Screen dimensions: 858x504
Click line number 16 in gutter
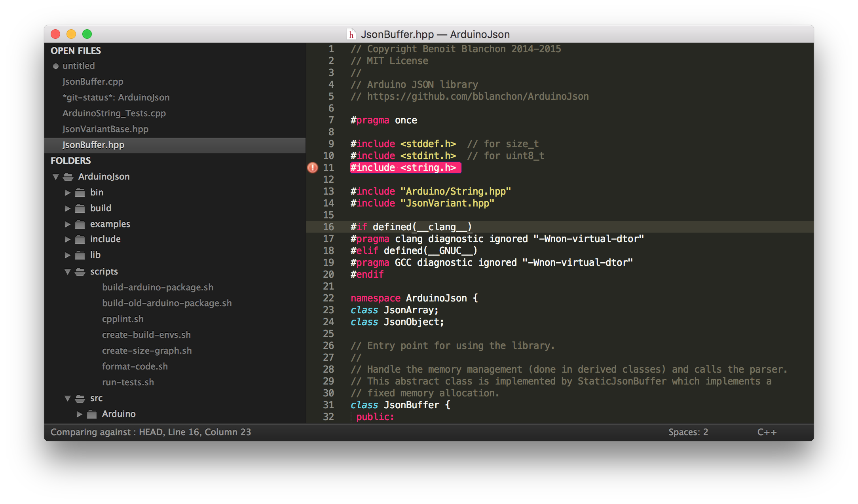pyautogui.click(x=328, y=227)
